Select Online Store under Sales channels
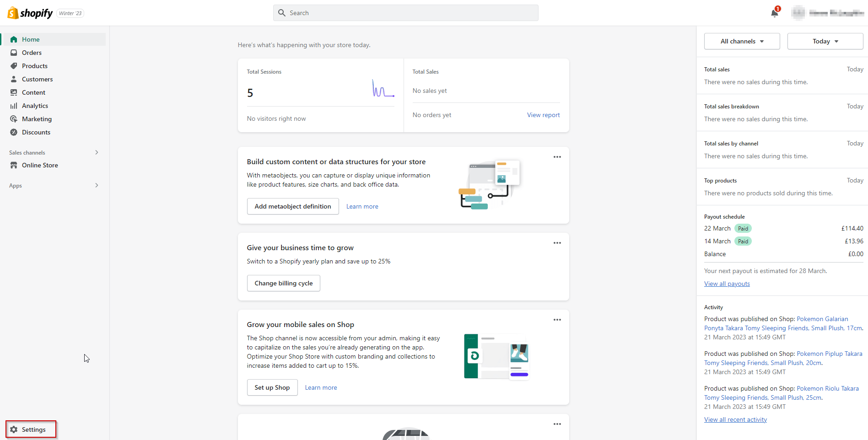This screenshot has width=868, height=440. tap(40, 165)
